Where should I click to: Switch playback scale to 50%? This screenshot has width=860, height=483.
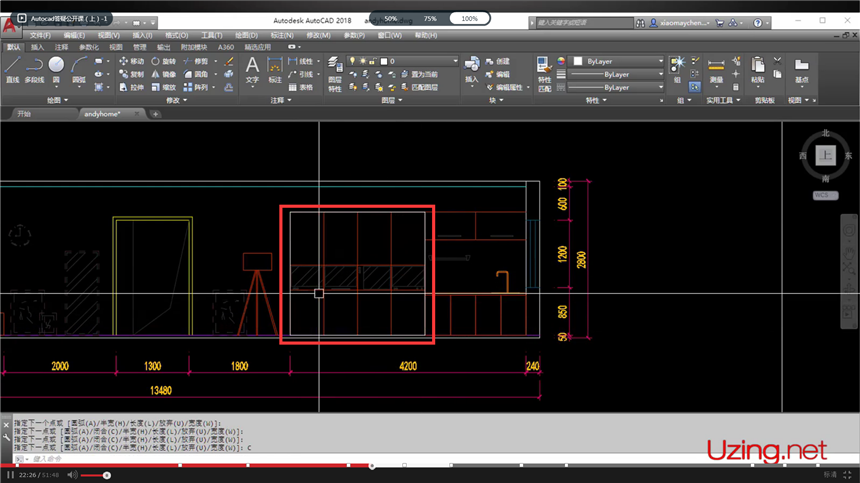coord(391,18)
